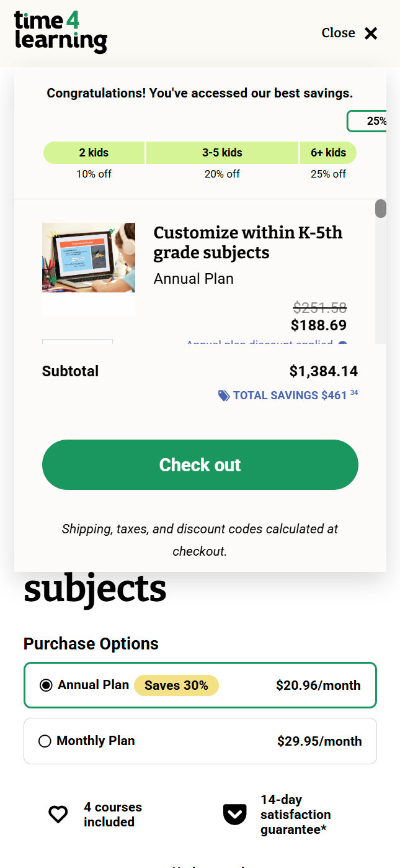Click the Close text label
400x868 pixels.
tap(338, 34)
